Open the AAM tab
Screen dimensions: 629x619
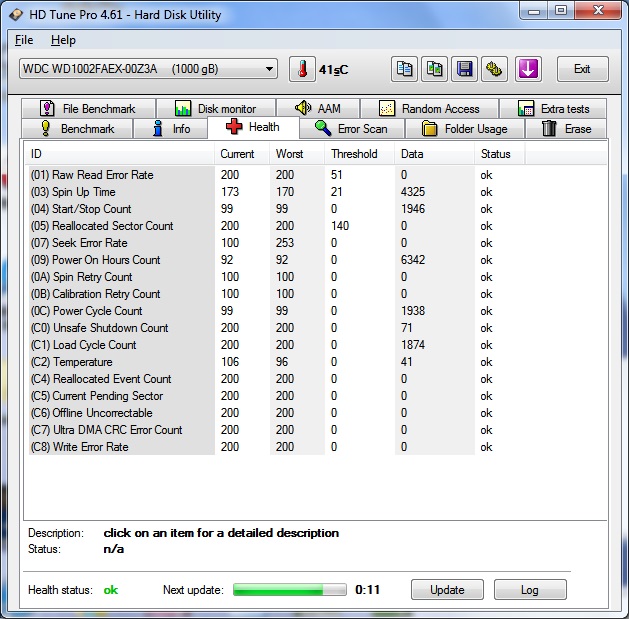click(x=318, y=108)
